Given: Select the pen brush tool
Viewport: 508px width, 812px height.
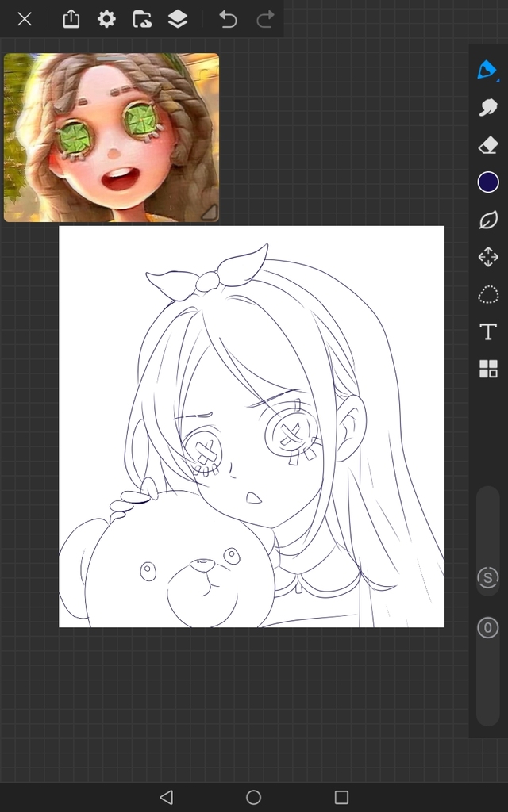Looking at the screenshot, I should [x=487, y=70].
